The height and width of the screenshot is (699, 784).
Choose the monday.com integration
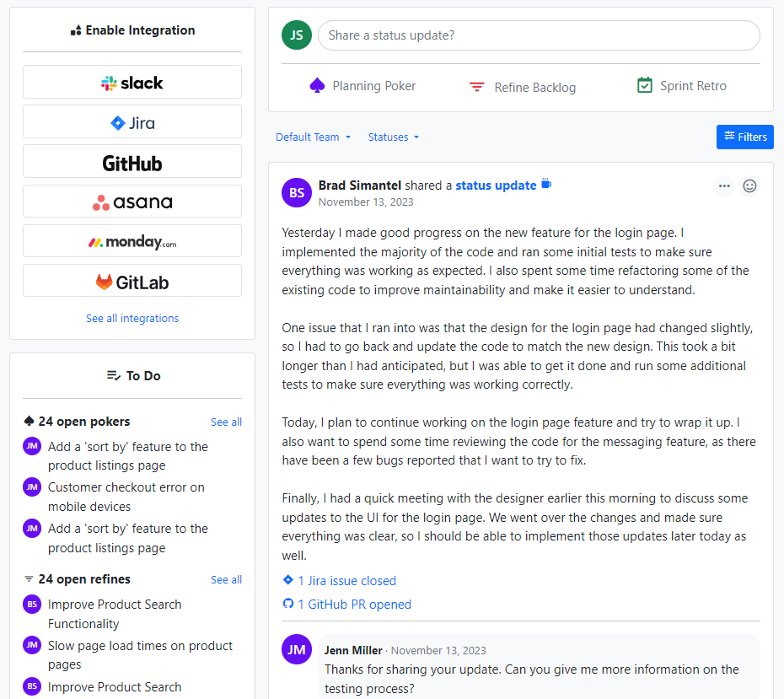coord(132,241)
